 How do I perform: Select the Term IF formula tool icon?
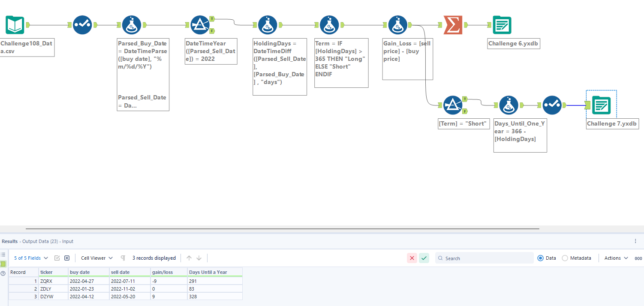click(x=329, y=25)
